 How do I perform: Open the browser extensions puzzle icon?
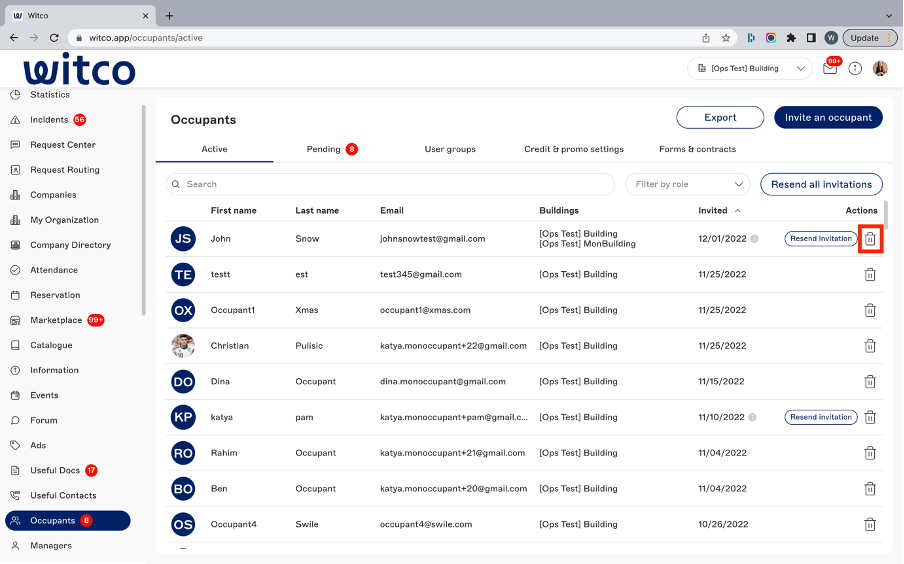point(791,38)
